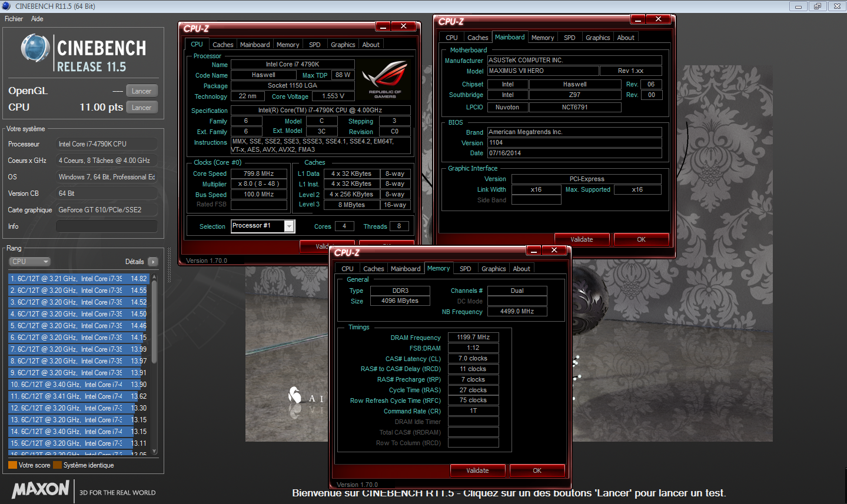The width and height of the screenshot is (847, 504).
Task: Click the Détails arrow button in Rang
Action: (153, 262)
